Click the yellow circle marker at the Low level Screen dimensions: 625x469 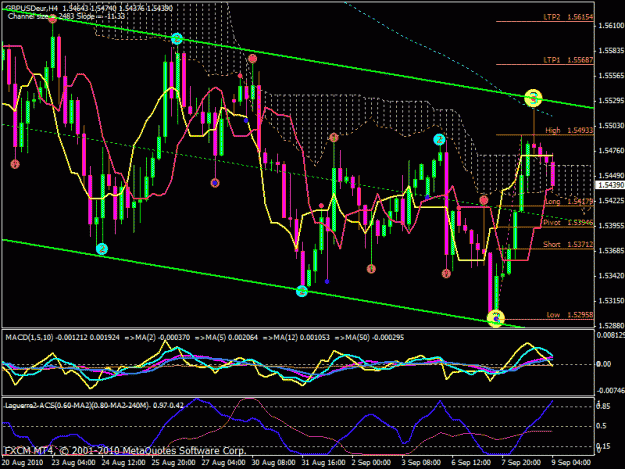click(496, 318)
